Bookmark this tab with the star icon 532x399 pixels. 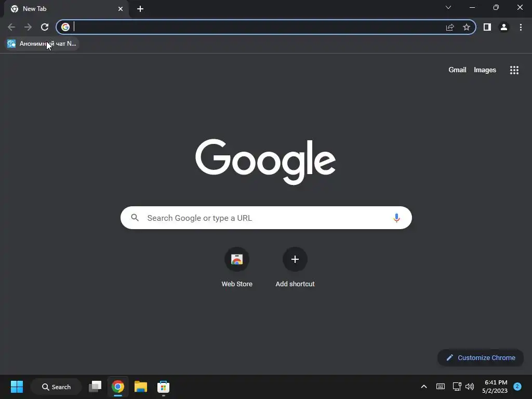pyautogui.click(x=467, y=27)
